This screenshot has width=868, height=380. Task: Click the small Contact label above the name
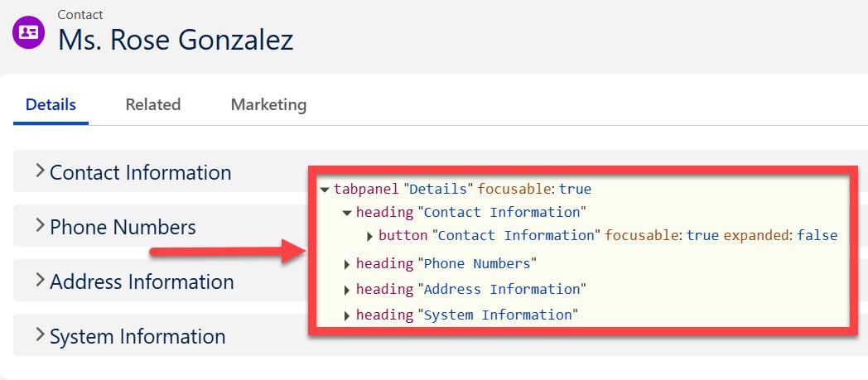(80, 14)
